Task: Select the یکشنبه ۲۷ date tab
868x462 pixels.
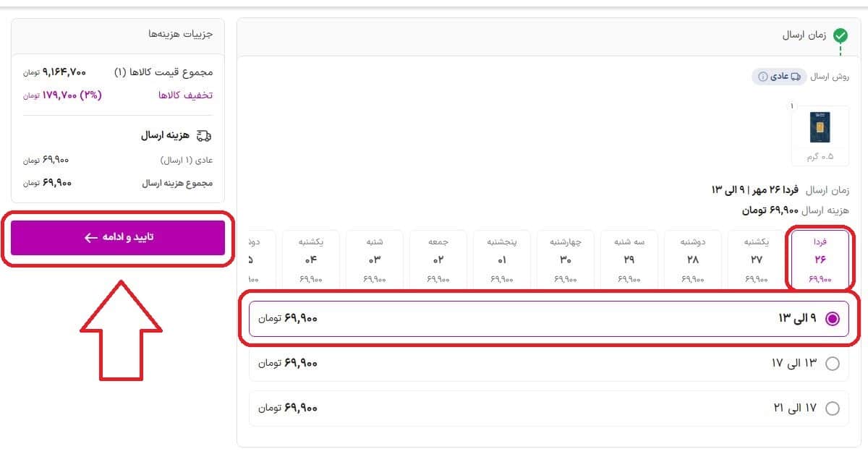Action: pos(756,257)
